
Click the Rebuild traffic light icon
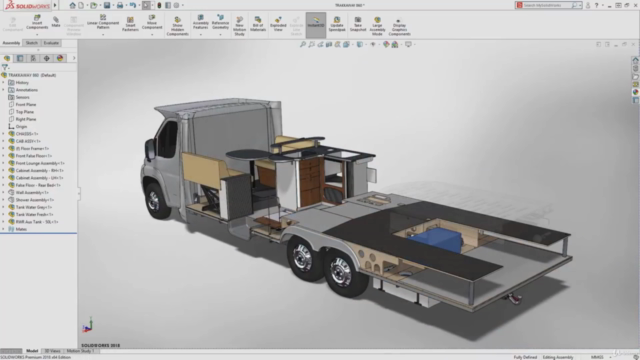[160, 5]
